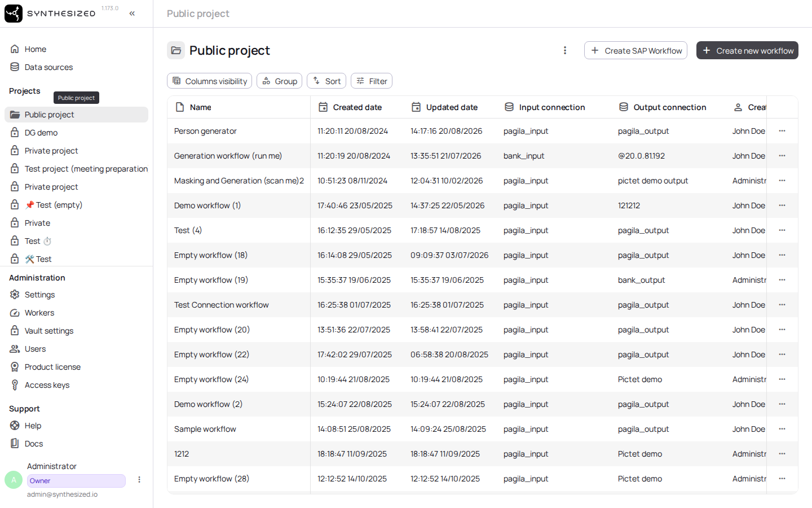
Task: Open row actions for Empty workflow (19)
Action: [x=782, y=280]
